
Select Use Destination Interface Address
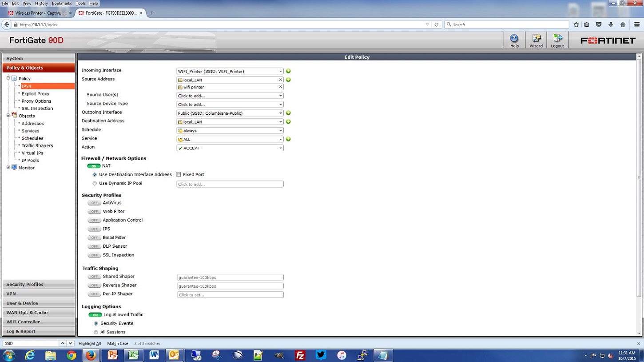(95, 175)
